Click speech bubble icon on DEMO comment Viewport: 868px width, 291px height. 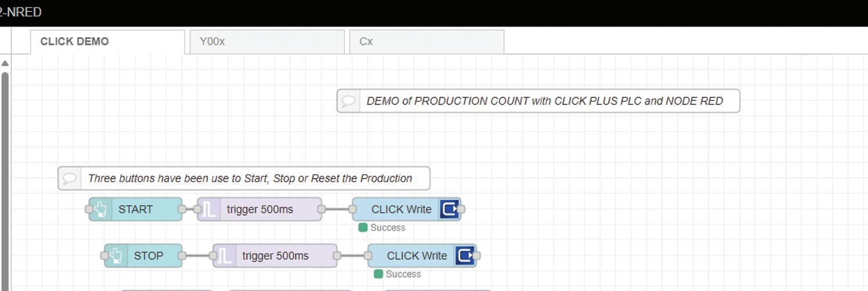(348, 101)
